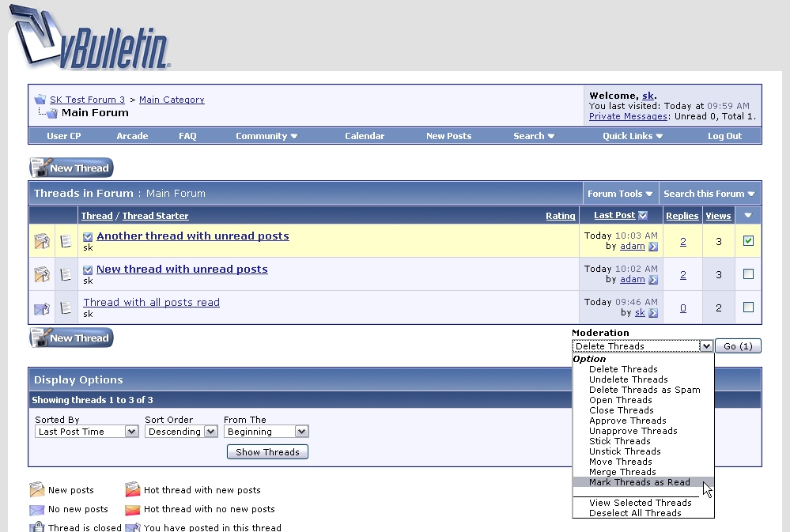Click first-unread icon beside 'New thread with unread posts'
The image size is (790, 532).
pyautogui.click(x=88, y=270)
